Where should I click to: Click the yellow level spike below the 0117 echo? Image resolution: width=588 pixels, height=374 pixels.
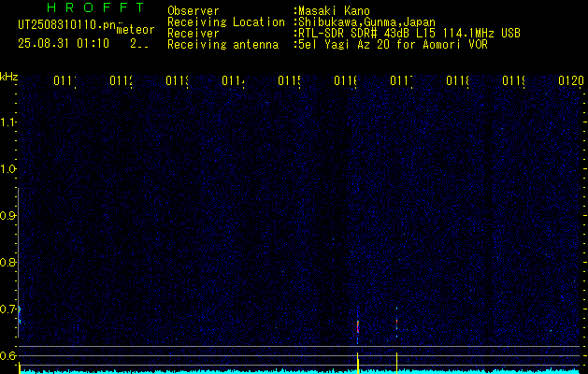(x=396, y=363)
